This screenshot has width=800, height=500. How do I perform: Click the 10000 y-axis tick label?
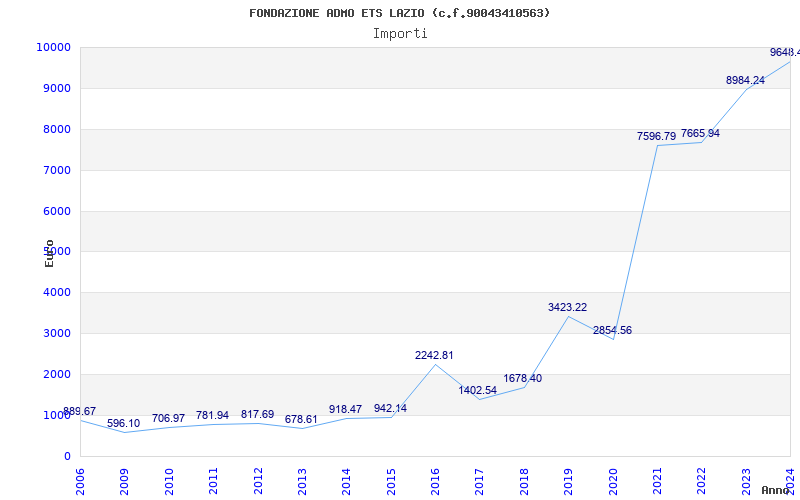[52, 48]
